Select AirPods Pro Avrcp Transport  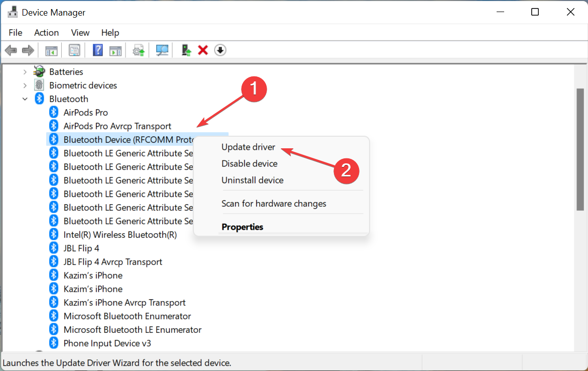point(117,126)
